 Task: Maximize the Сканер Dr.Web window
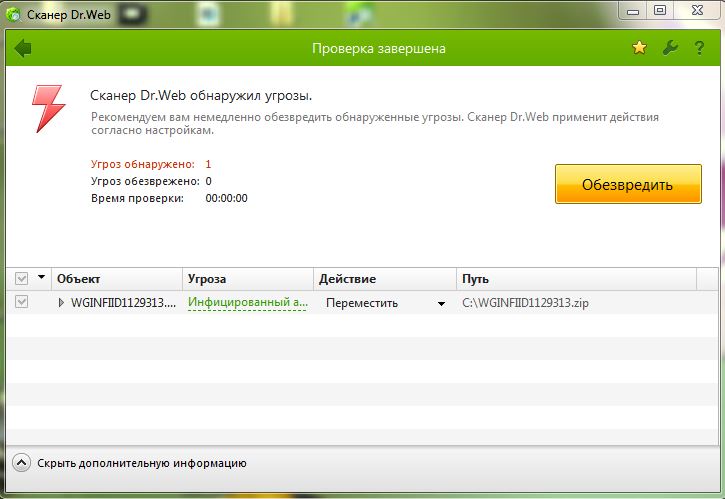point(660,11)
